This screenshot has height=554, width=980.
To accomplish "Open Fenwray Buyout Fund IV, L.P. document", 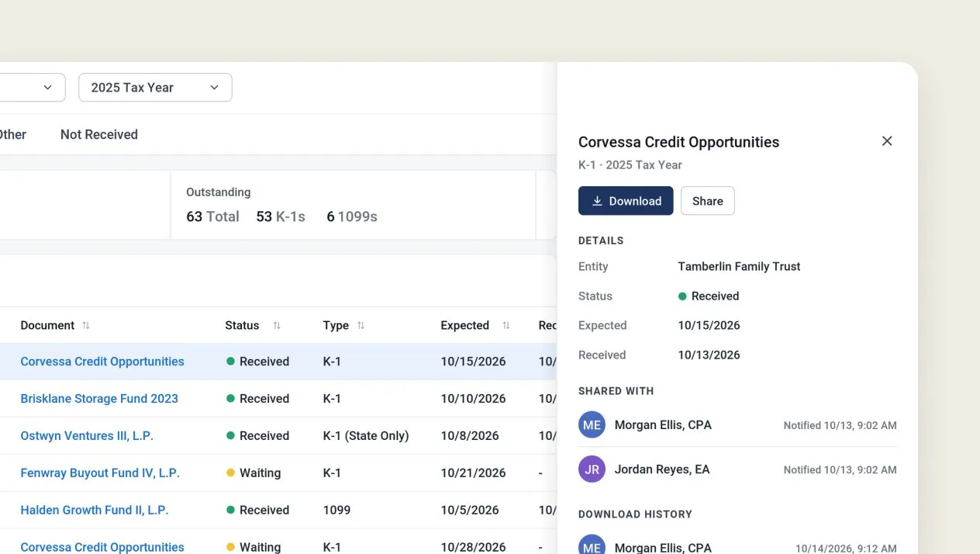I will click(x=100, y=473).
